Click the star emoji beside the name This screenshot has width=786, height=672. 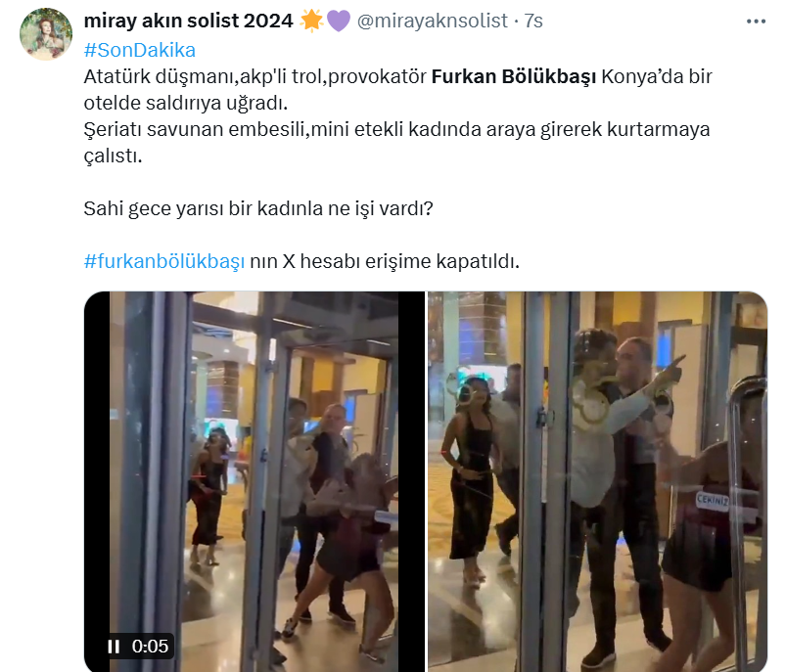pos(311,22)
